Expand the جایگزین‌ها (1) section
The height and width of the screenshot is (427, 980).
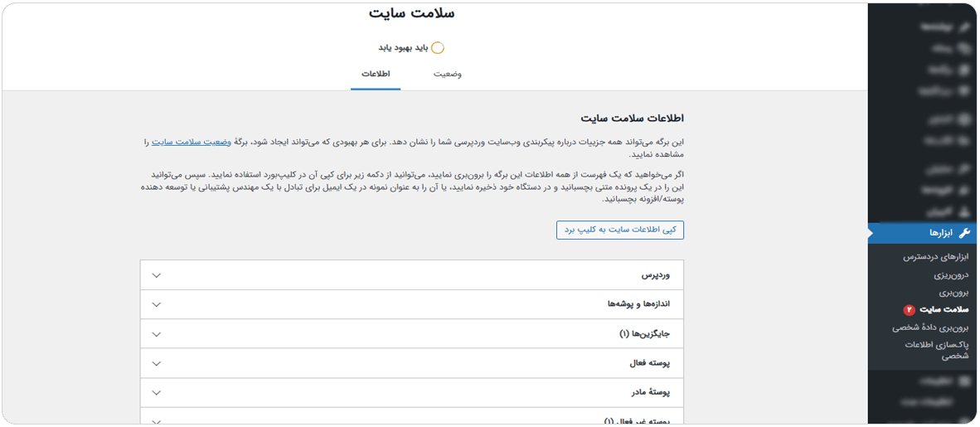coord(412,334)
